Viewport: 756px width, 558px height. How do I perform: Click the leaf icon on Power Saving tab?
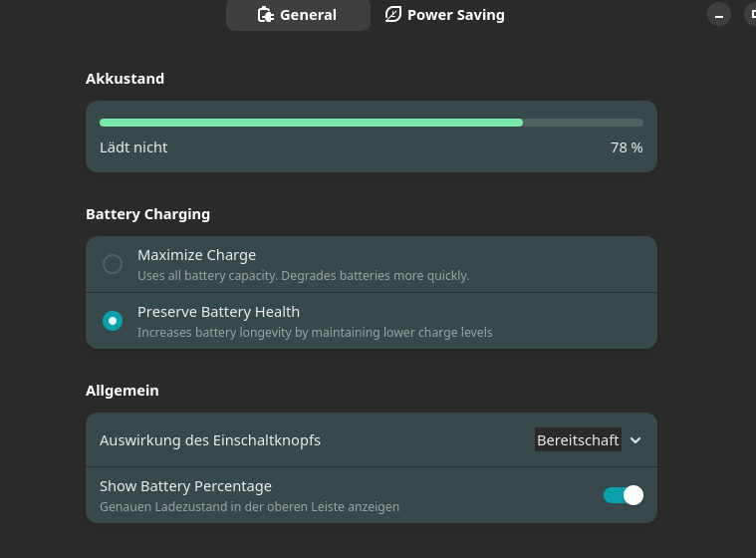(393, 15)
